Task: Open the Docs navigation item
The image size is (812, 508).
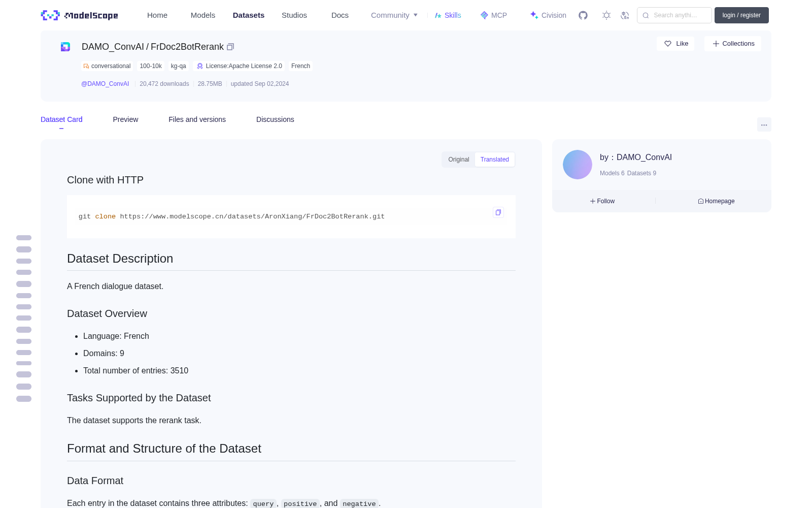Action: click(340, 15)
